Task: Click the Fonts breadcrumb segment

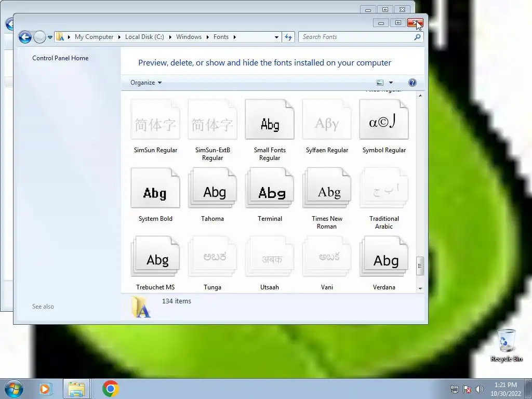Action: pos(221,37)
